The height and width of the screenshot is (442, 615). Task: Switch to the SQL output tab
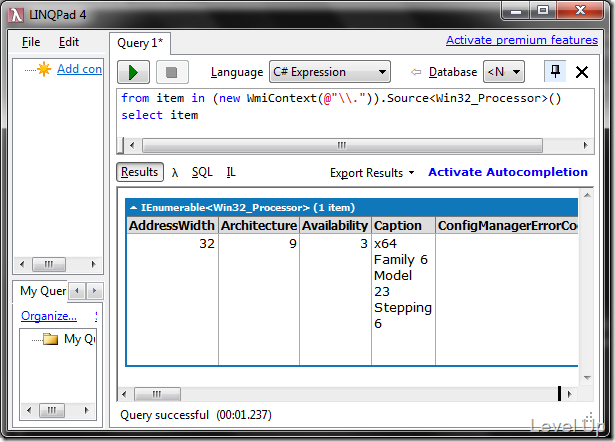coord(202,172)
